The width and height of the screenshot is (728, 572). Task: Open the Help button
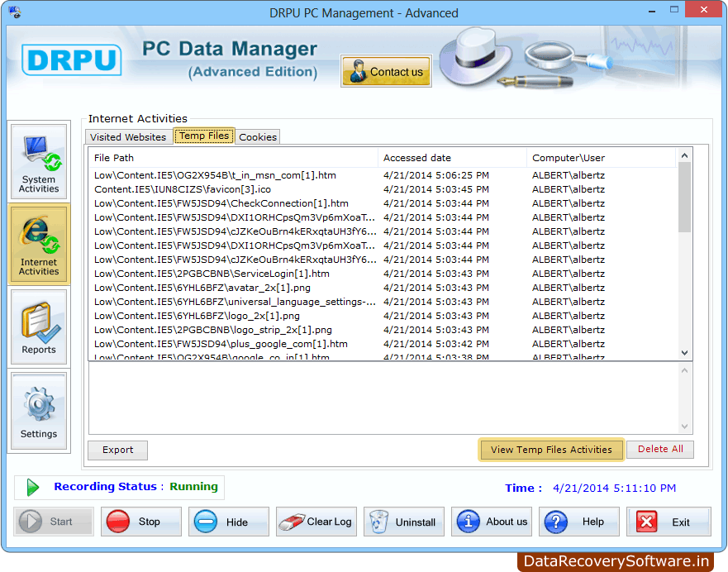point(579,522)
